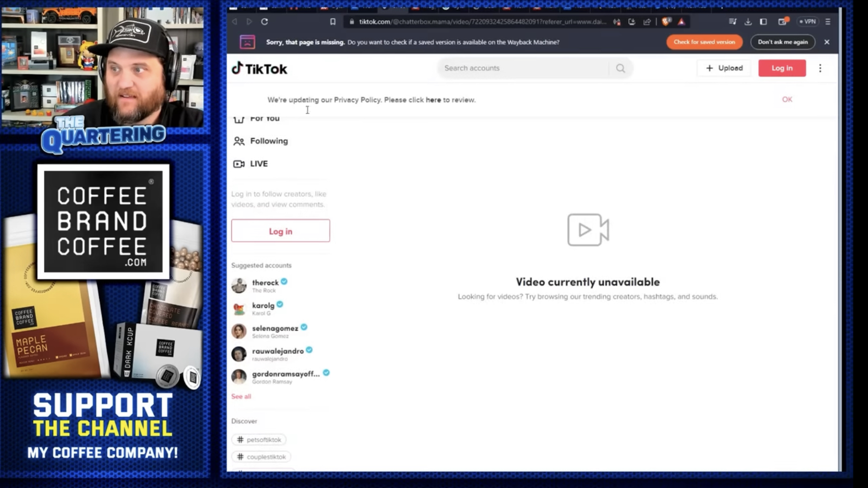The width and height of the screenshot is (868, 488).
Task: Click Don't ask me again button
Action: click(x=783, y=42)
